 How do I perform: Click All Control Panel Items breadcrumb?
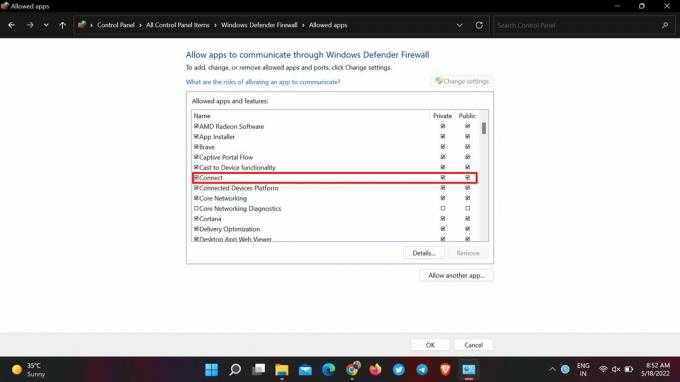(178, 25)
